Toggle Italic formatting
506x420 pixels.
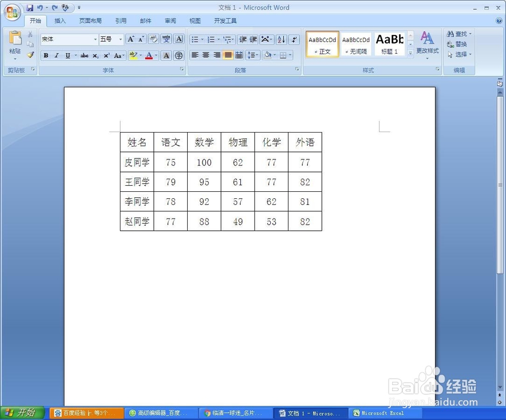point(57,56)
